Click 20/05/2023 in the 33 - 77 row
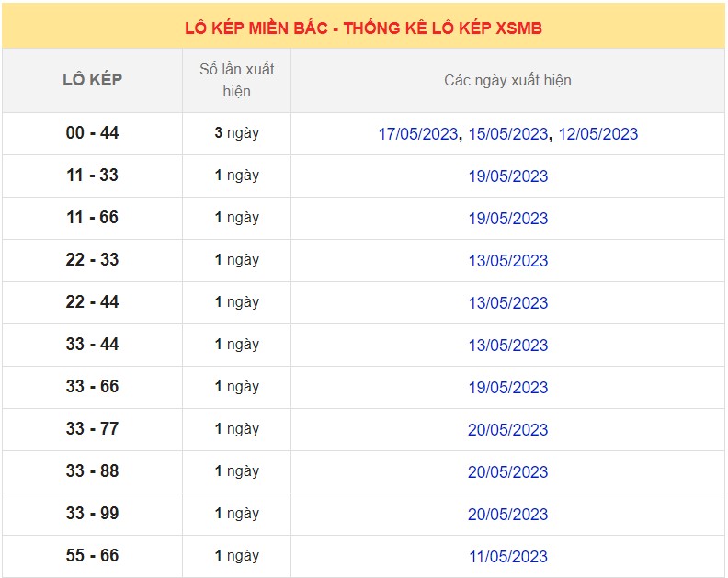This screenshot has height=578, width=728. click(507, 430)
